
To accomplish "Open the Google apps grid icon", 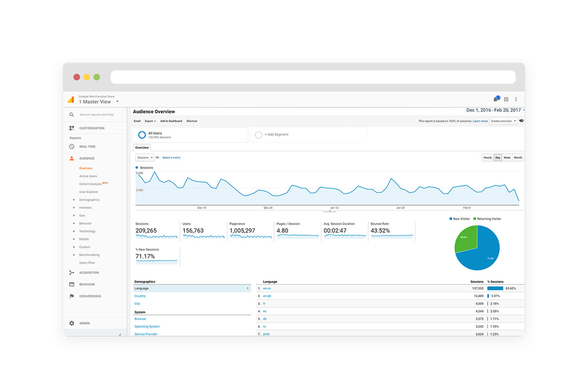I will tap(506, 99).
